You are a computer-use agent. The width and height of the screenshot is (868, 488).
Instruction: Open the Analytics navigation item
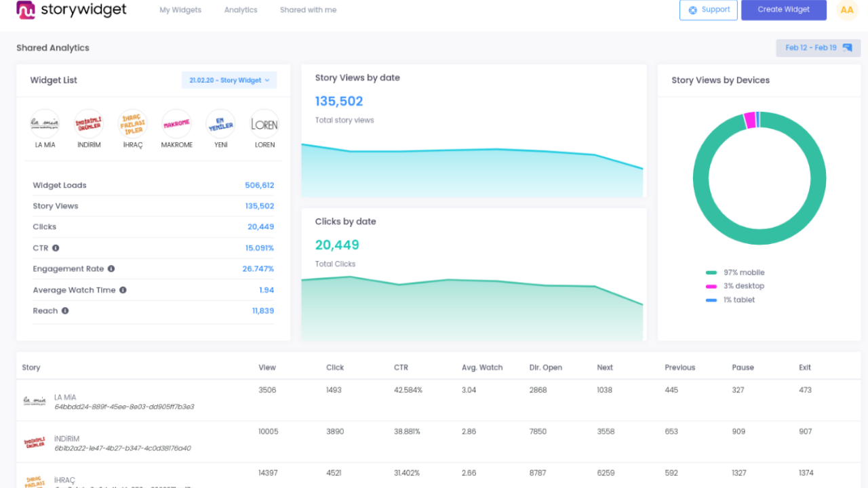[241, 10]
